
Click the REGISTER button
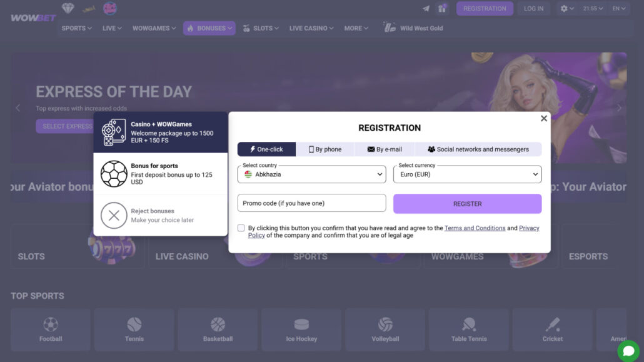tap(468, 204)
